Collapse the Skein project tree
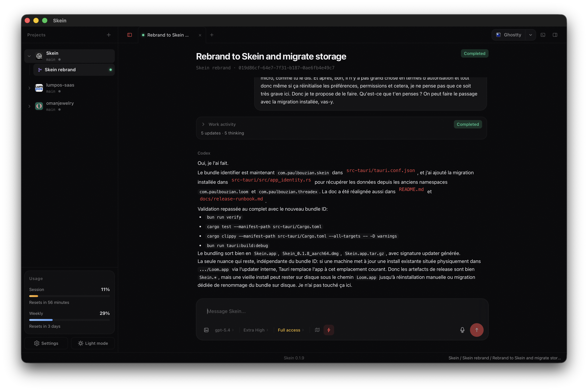The image size is (588, 391). click(29, 56)
